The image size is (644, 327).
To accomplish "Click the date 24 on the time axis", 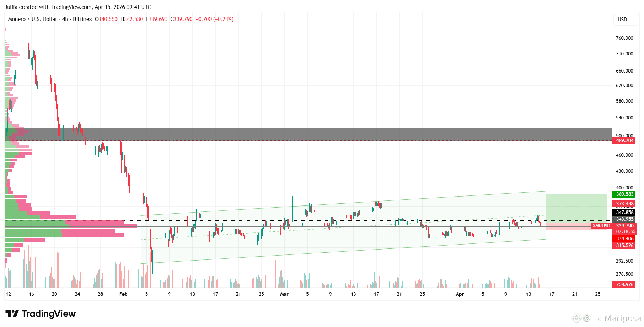I will [x=77, y=294].
